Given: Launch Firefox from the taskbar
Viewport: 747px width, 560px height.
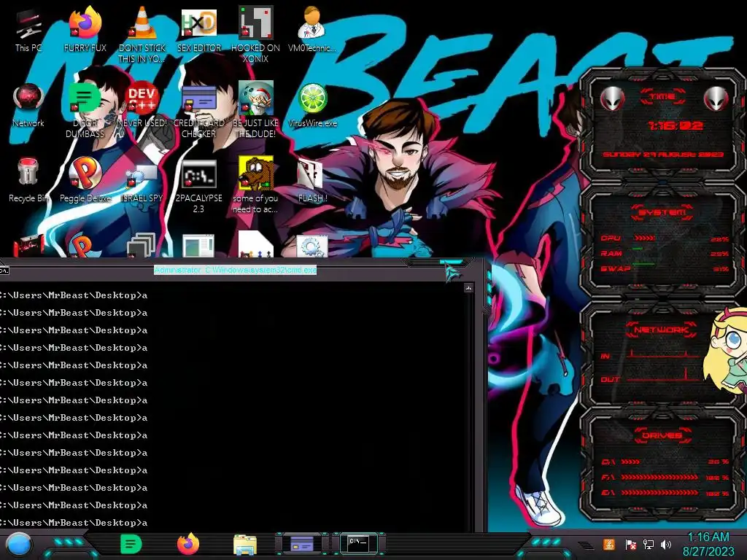Looking at the screenshot, I should point(188,544).
